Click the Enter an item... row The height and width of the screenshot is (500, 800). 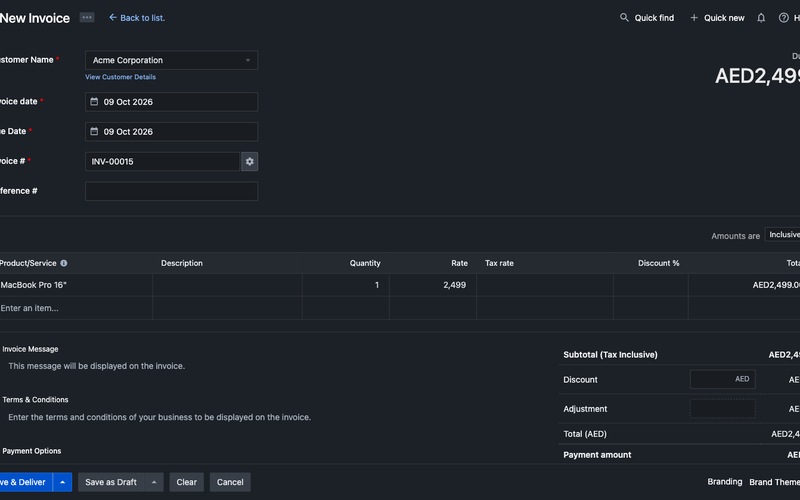tap(76, 308)
